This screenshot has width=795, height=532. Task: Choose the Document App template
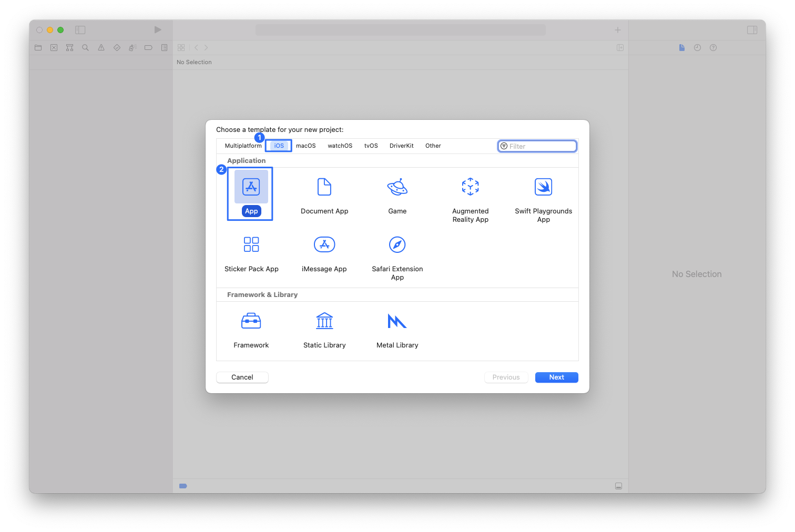tap(324, 195)
